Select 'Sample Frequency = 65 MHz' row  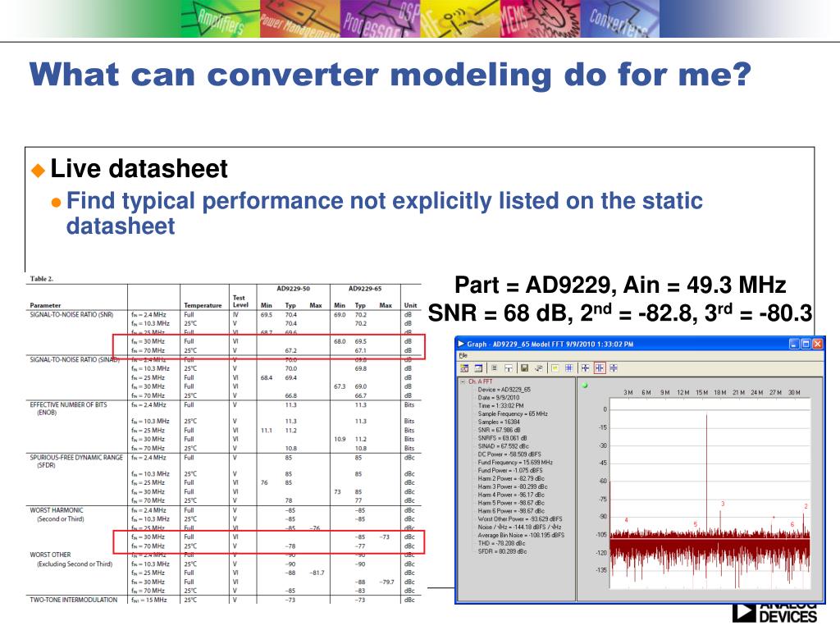513,413
